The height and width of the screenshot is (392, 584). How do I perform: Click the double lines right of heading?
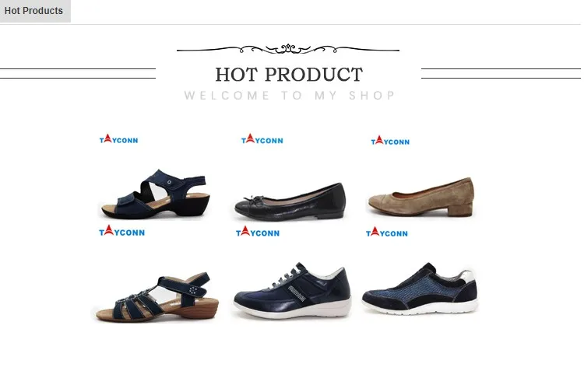tap(501, 73)
